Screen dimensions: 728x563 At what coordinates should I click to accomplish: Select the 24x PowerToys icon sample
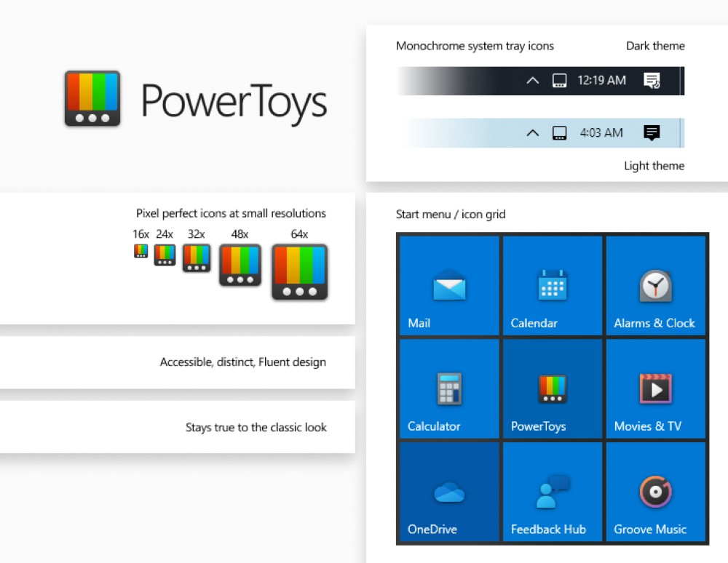165,255
